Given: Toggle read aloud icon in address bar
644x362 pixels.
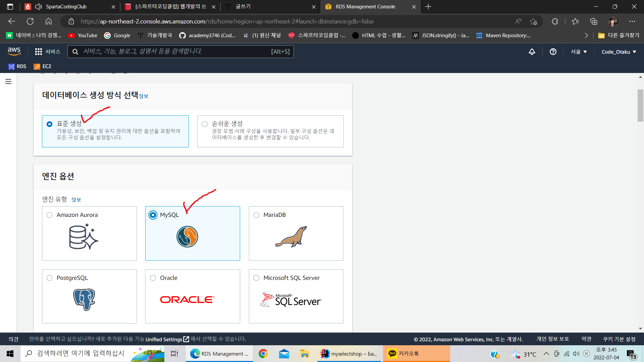Looking at the screenshot, I should (x=518, y=21).
